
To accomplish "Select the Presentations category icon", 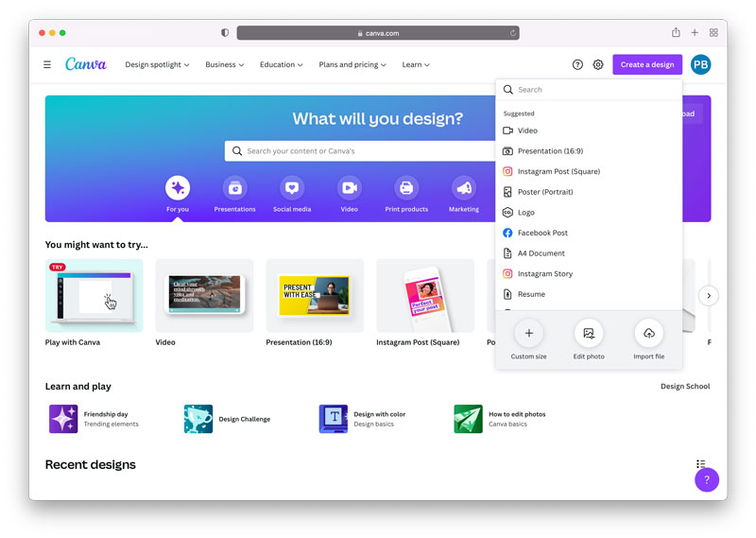I will [234, 188].
